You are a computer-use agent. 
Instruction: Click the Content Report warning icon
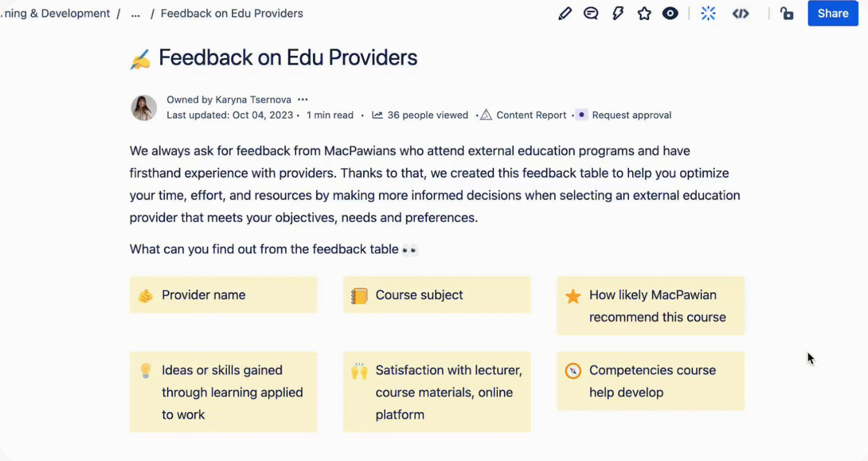tap(486, 115)
